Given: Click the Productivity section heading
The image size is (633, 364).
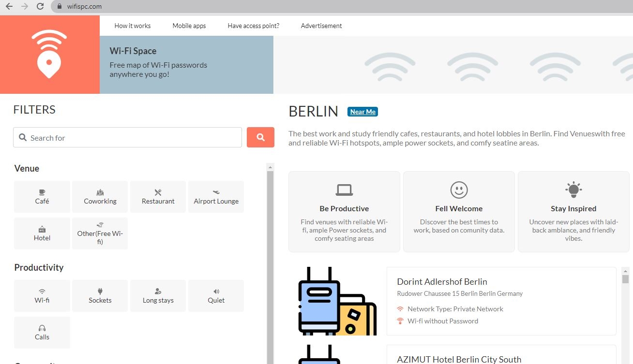Looking at the screenshot, I should pyautogui.click(x=39, y=268).
